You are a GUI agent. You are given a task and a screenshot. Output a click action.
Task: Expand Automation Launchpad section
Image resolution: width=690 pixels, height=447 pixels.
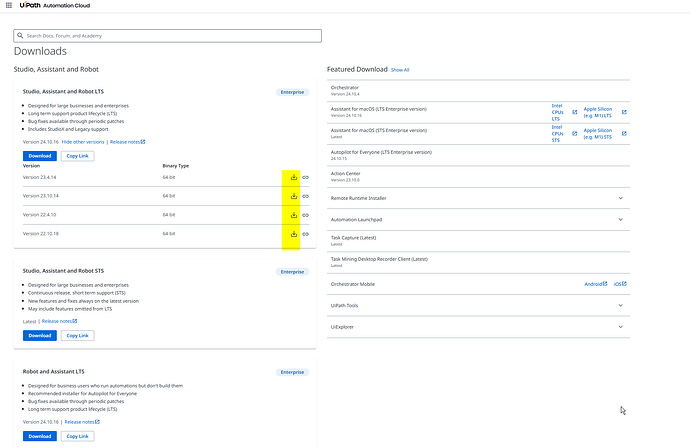(621, 220)
